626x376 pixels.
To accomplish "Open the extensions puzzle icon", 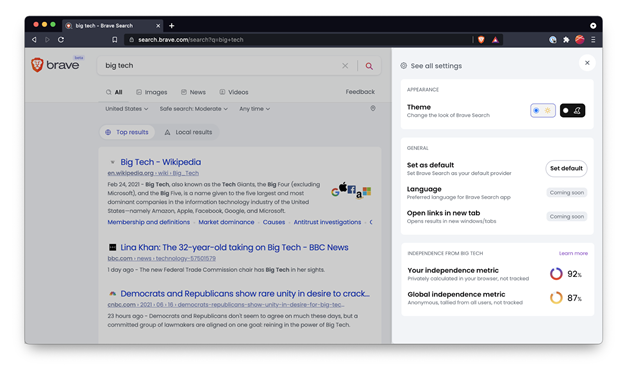I will click(x=566, y=40).
